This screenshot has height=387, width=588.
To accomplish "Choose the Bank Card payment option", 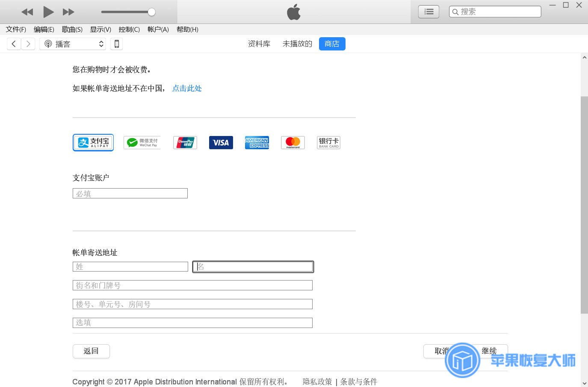I will [328, 142].
